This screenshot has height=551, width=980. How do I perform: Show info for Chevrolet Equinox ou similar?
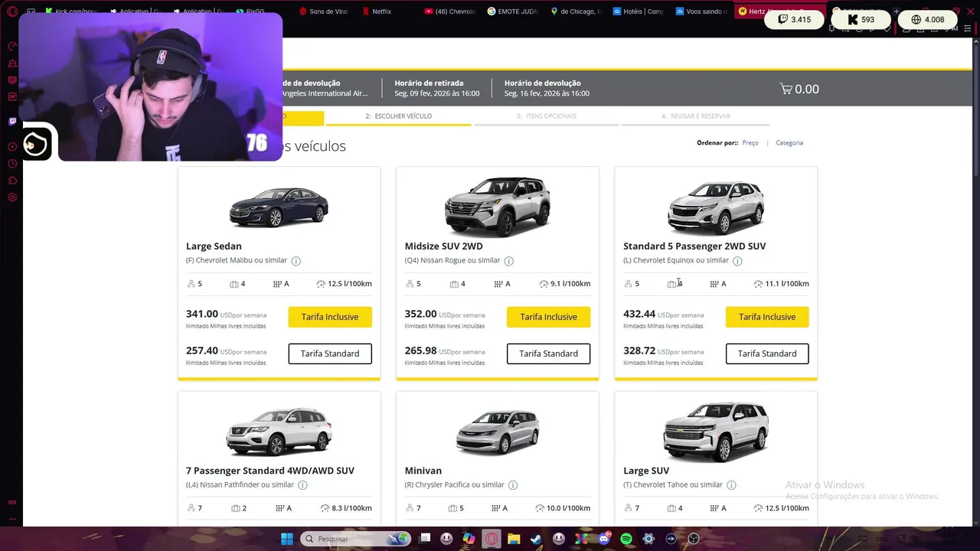(737, 261)
